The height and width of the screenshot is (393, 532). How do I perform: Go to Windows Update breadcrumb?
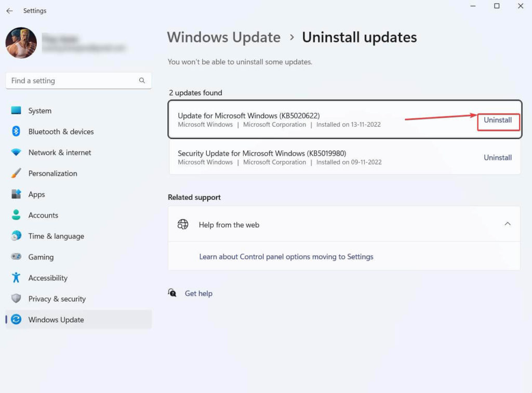pos(223,37)
